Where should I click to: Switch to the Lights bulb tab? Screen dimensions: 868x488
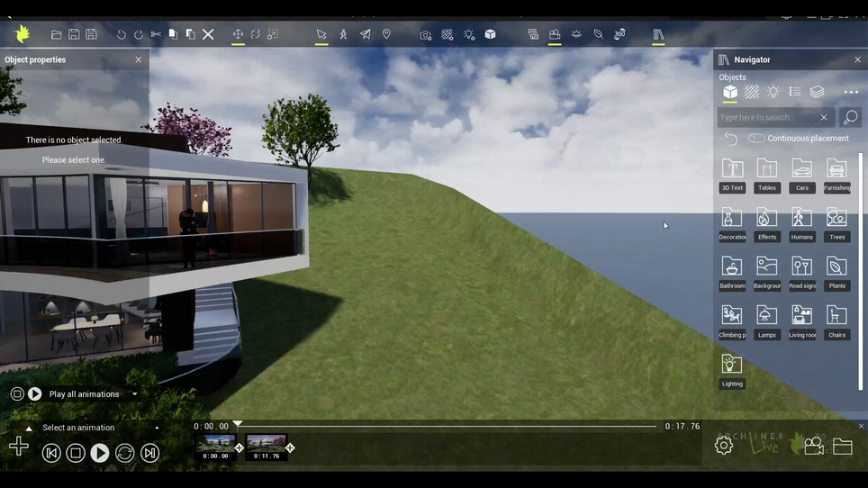[x=773, y=92]
